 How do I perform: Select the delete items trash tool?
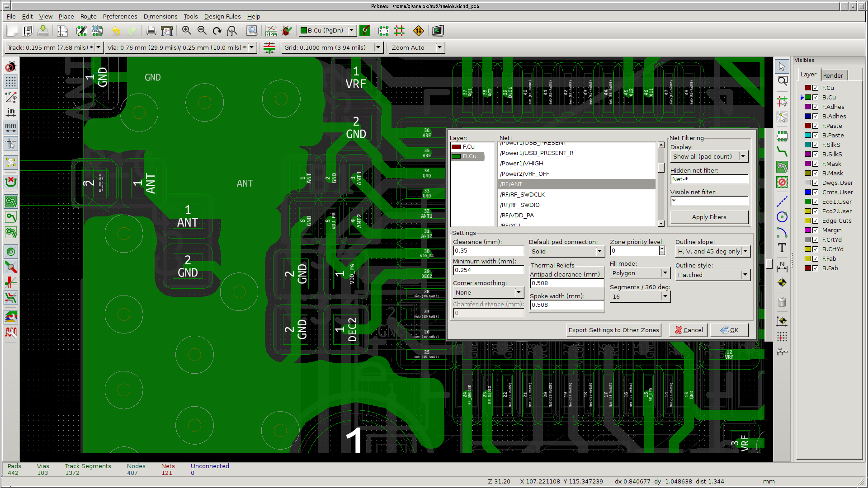pos(782,302)
